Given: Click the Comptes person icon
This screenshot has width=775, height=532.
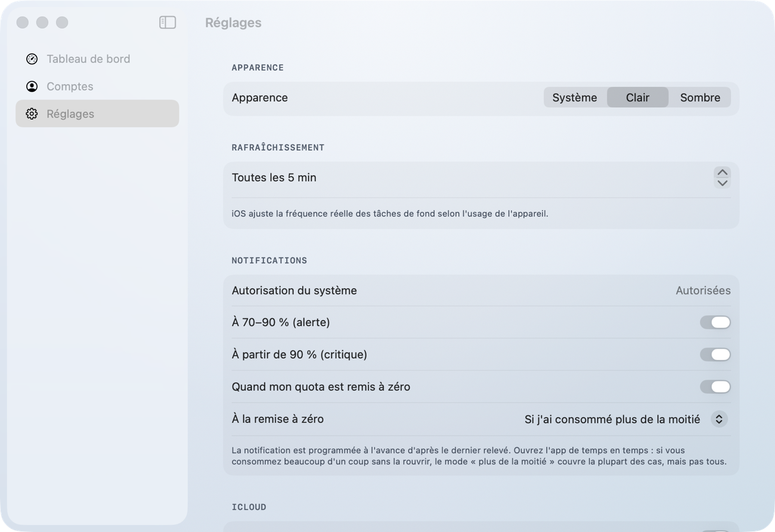Looking at the screenshot, I should 32,86.
